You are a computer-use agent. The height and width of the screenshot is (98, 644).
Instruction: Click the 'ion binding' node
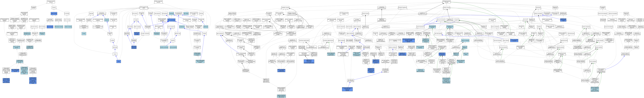[67, 14]
